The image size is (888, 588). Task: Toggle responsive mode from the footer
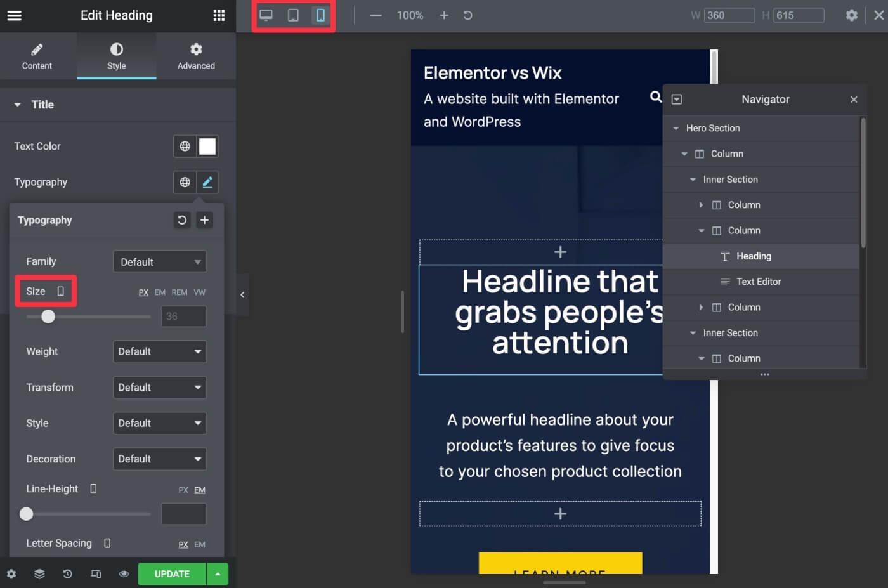[96, 574]
